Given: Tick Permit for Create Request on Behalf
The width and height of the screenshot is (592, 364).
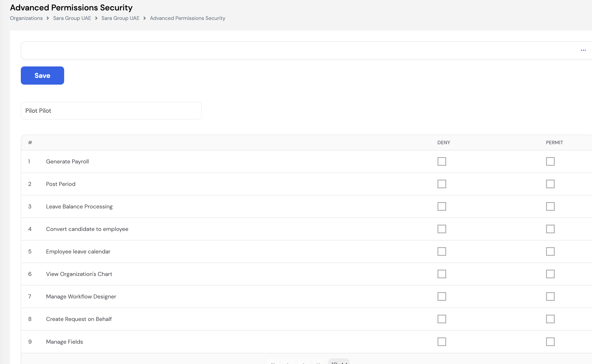Looking at the screenshot, I should 550,319.
